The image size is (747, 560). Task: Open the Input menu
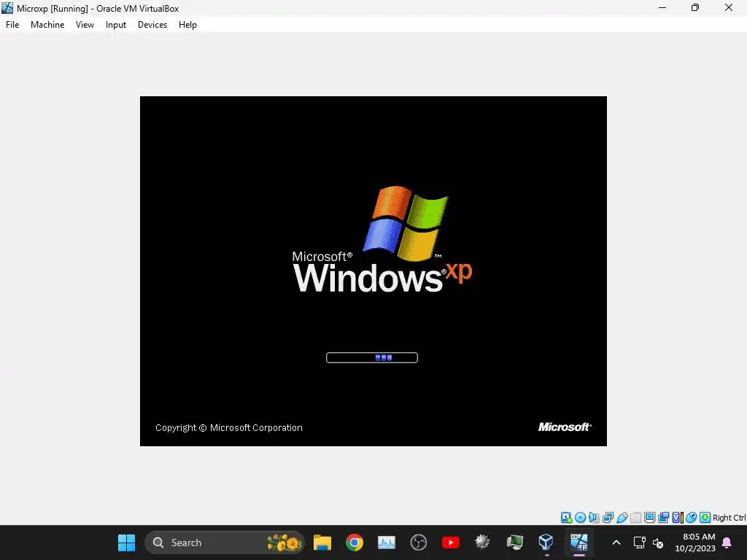click(x=116, y=25)
